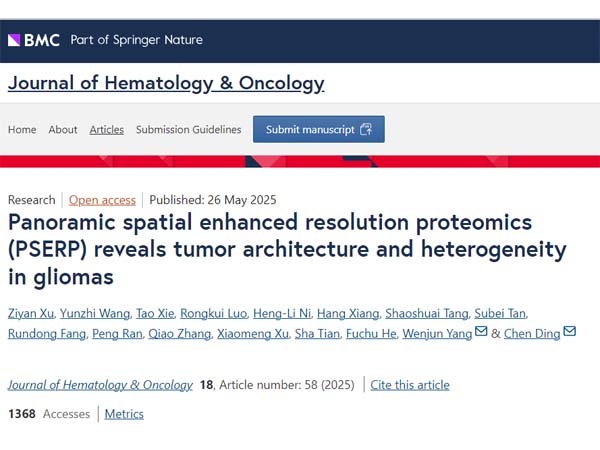Open Submission Guidelines page
The height and width of the screenshot is (450, 600).
coord(189,129)
